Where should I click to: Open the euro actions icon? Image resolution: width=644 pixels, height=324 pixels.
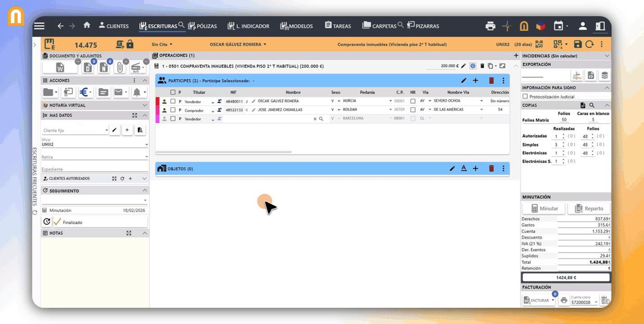(x=83, y=92)
